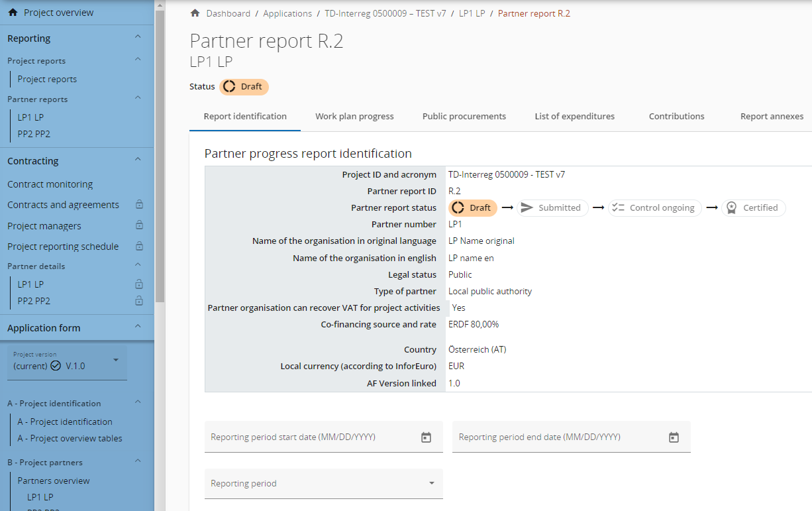Switch to the List of expenditures tab
Screen dimensions: 812x511
click(x=574, y=117)
